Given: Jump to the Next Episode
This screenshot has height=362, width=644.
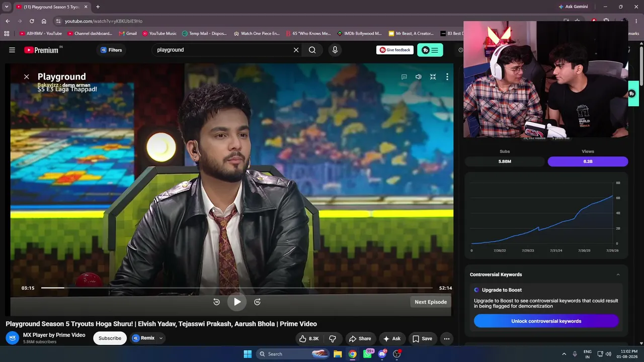Looking at the screenshot, I should pyautogui.click(x=431, y=302).
